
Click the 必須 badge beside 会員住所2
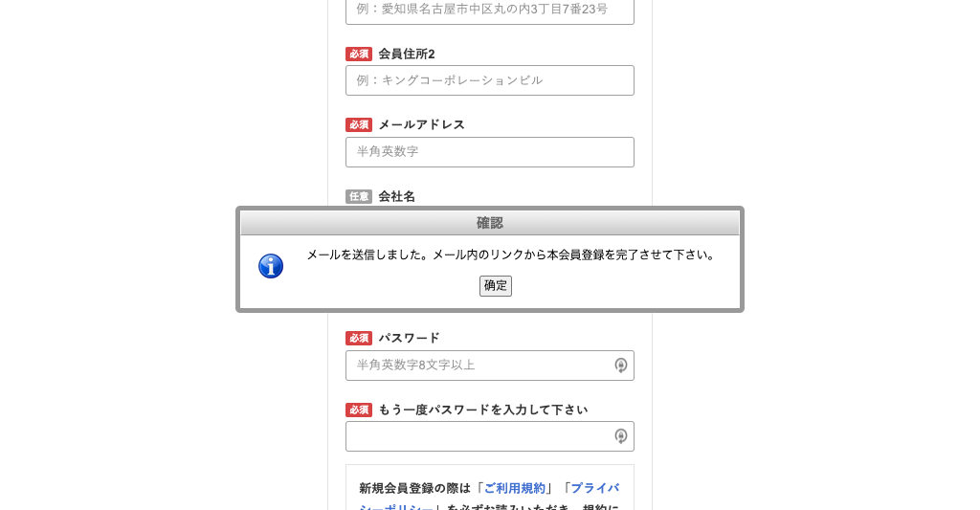[x=359, y=55]
